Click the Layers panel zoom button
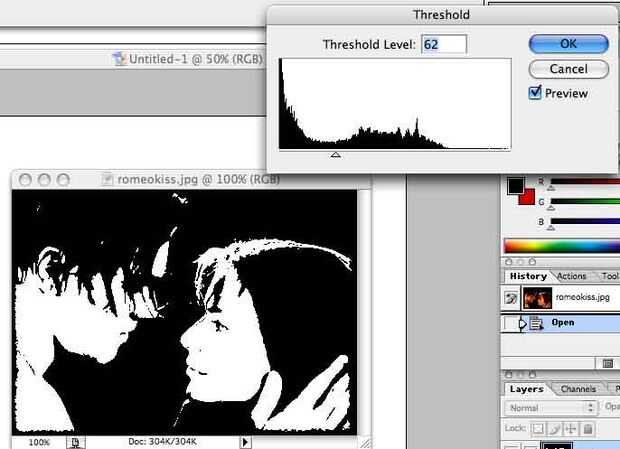This screenshot has width=620, height=449. click(x=532, y=374)
